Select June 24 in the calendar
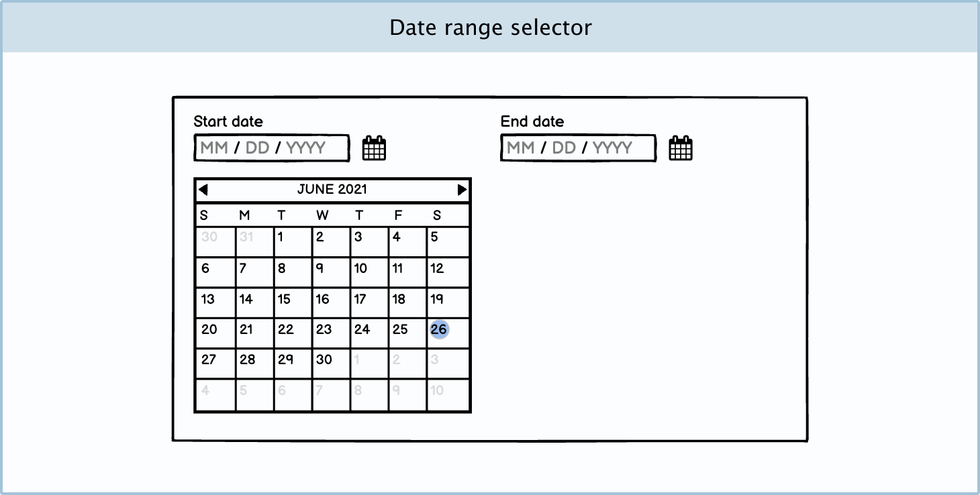The width and height of the screenshot is (980, 495). coord(369,333)
